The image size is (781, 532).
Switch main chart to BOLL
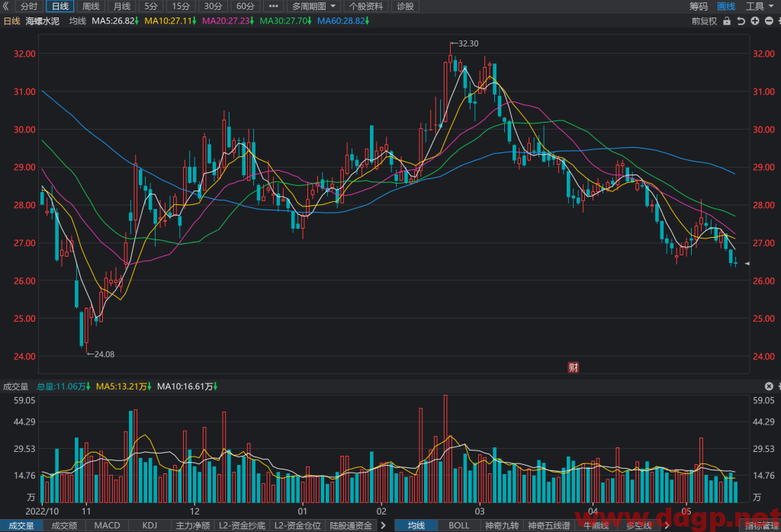[x=458, y=526]
